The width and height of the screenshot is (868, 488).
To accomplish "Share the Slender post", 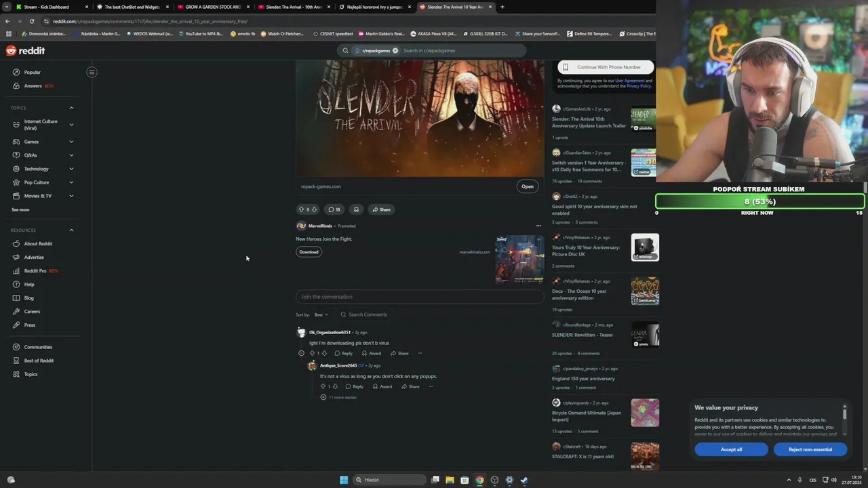I will (x=381, y=209).
